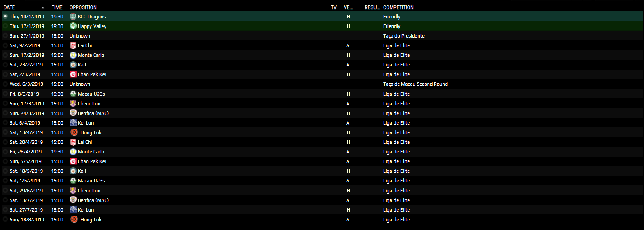The height and width of the screenshot is (230, 644).
Task: Open Monte Carlo name on 17/2/2019 row
Action: (91, 55)
